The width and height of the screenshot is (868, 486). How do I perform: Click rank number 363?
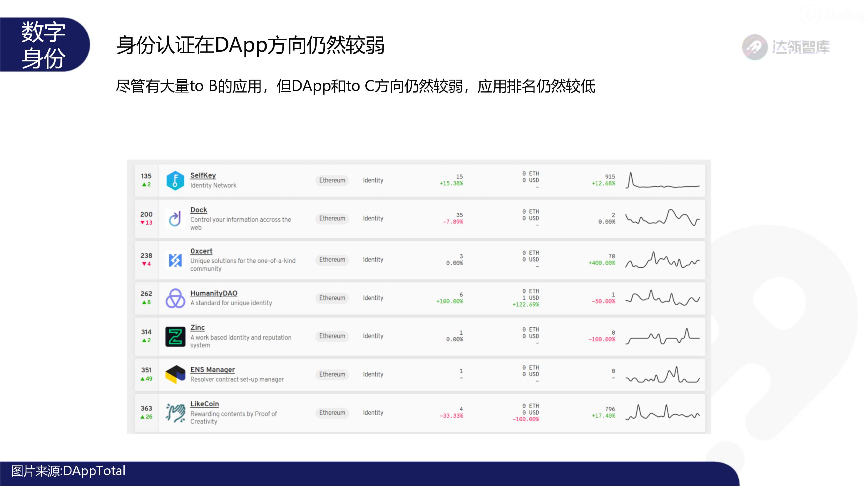tap(146, 408)
